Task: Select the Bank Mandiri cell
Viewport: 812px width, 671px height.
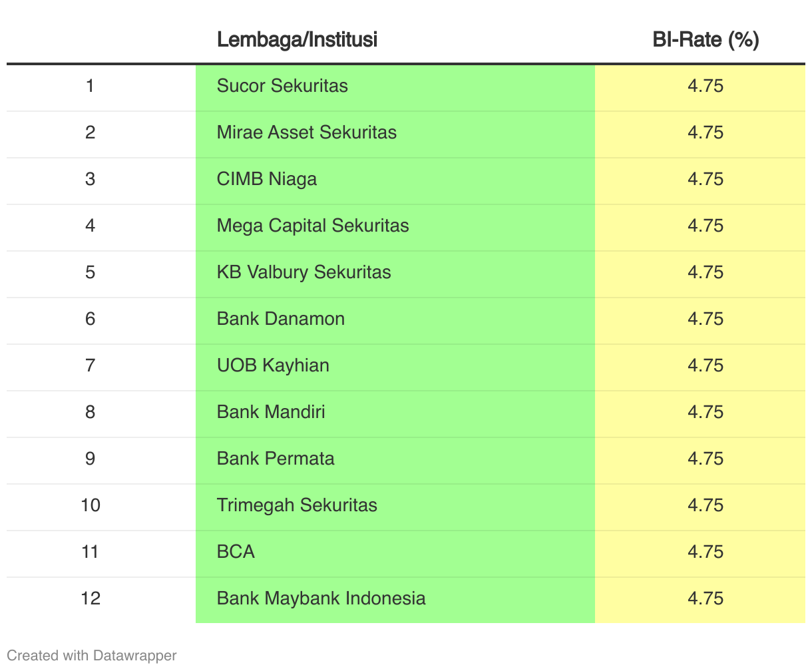Action: [271, 413]
